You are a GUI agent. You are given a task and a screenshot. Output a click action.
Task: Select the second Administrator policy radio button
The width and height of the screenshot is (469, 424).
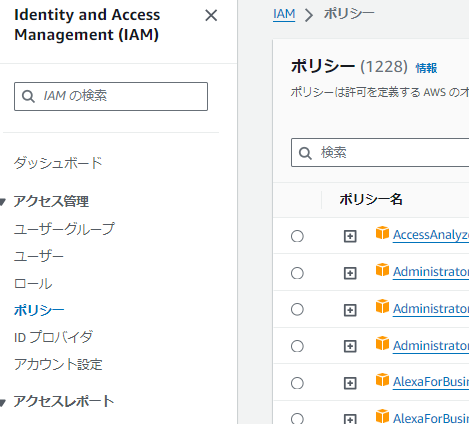[x=297, y=309]
